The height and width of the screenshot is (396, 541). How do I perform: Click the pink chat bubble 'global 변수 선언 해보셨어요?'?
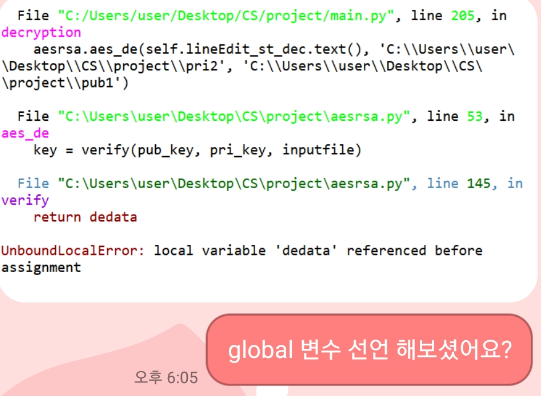369,349
